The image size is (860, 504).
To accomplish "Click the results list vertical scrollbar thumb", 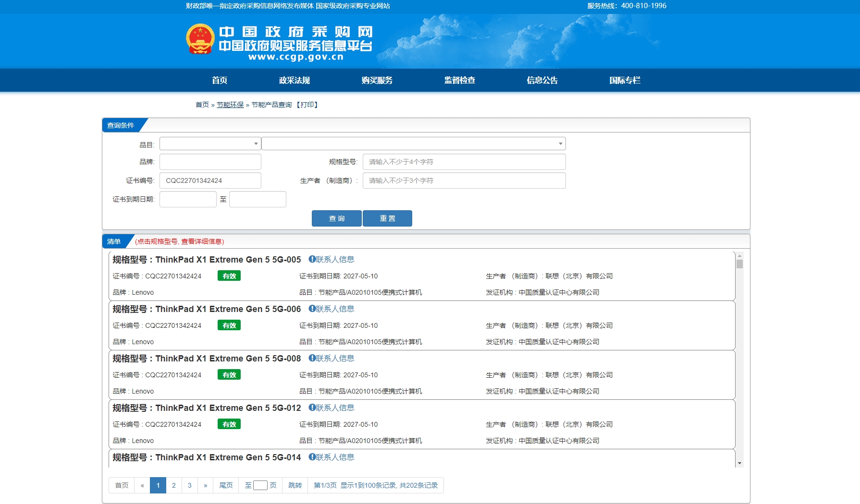I will 739,264.
